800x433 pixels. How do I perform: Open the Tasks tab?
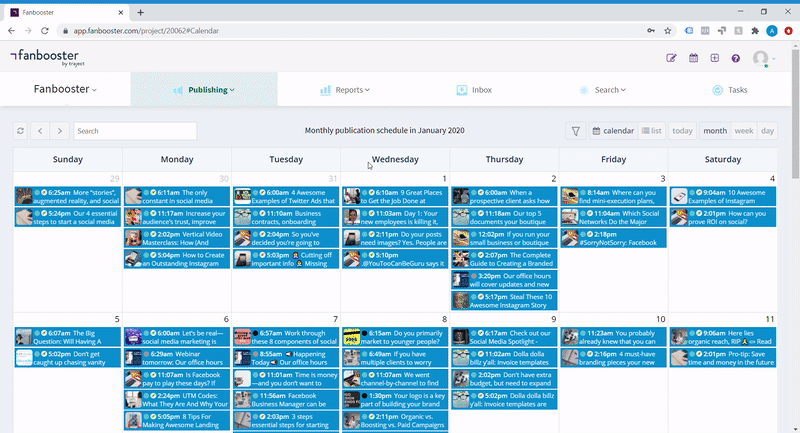[729, 90]
